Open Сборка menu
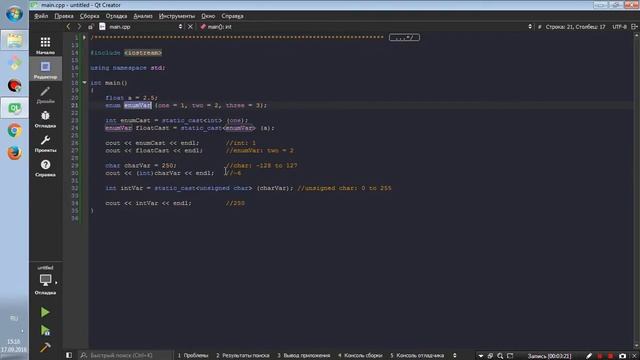Image resolution: width=640 pixels, height=360 pixels. (x=89, y=16)
